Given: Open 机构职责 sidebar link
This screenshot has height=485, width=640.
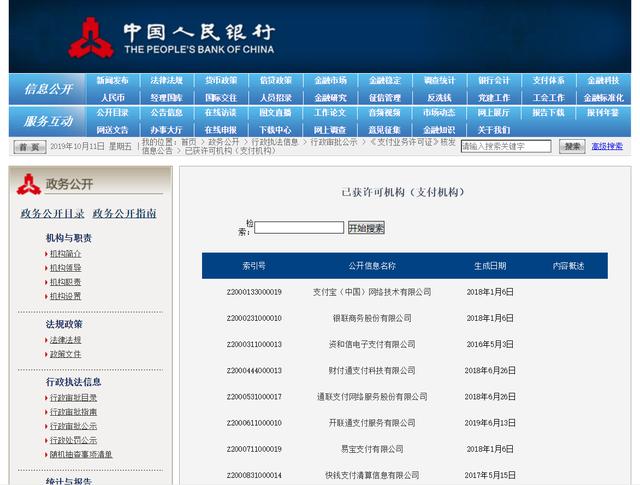Looking at the screenshot, I should point(65,282).
